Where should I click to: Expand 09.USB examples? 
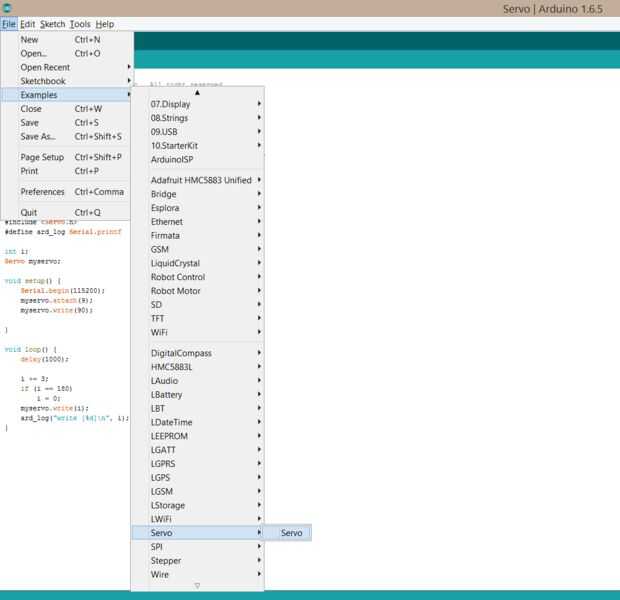[198, 132]
